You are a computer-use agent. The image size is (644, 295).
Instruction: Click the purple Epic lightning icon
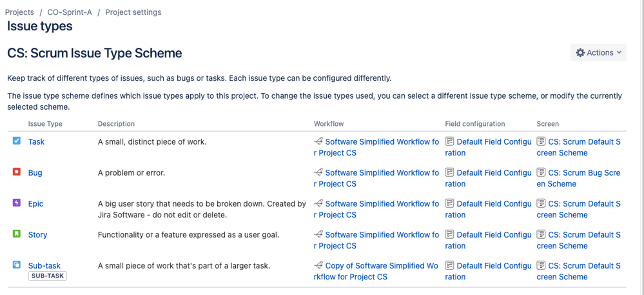tap(16, 203)
